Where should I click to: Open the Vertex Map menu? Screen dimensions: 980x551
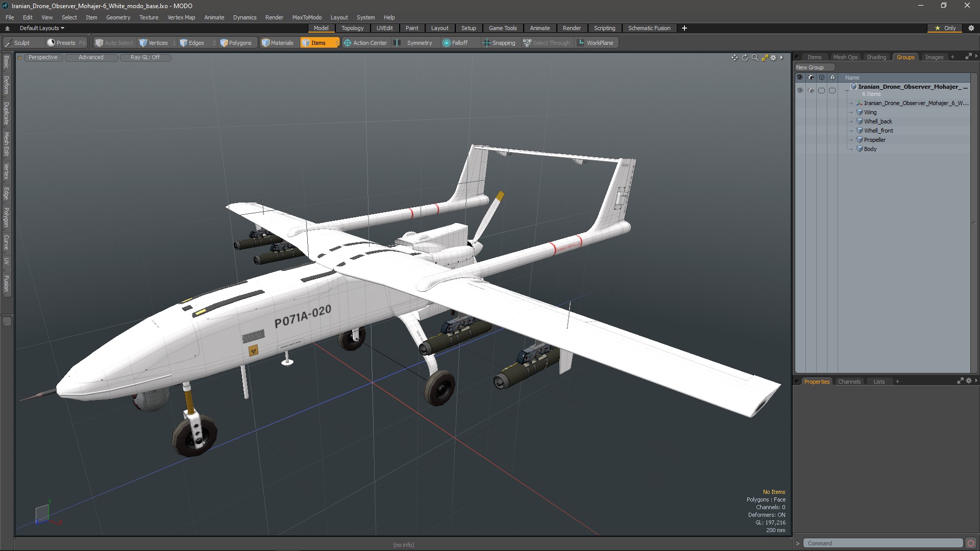(x=181, y=17)
